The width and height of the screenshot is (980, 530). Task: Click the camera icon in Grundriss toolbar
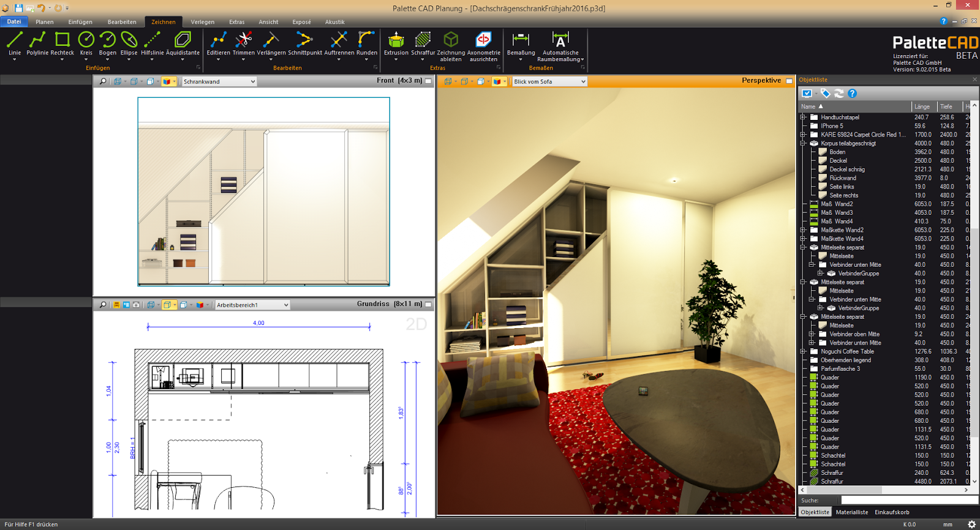136,305
